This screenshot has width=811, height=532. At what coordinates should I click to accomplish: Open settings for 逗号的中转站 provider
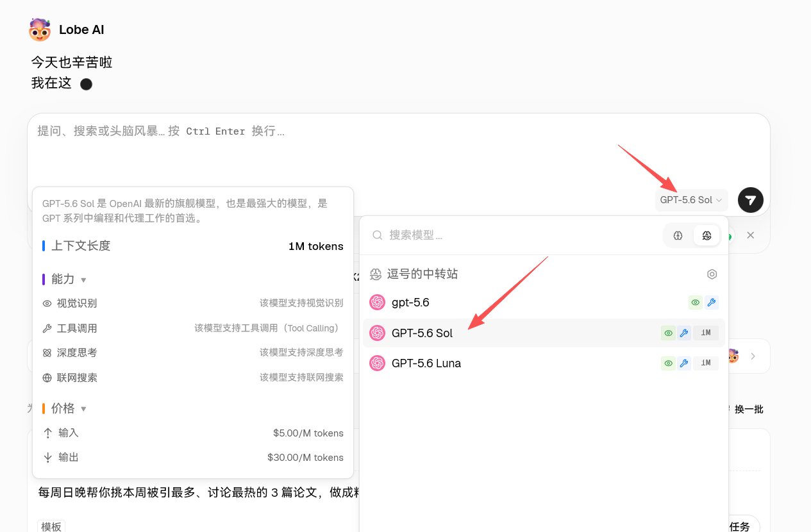click(712, 274)
